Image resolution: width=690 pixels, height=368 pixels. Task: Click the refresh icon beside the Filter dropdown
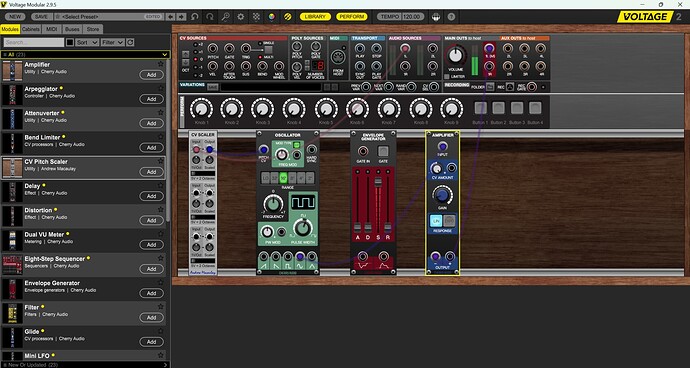tap(130, 42)
